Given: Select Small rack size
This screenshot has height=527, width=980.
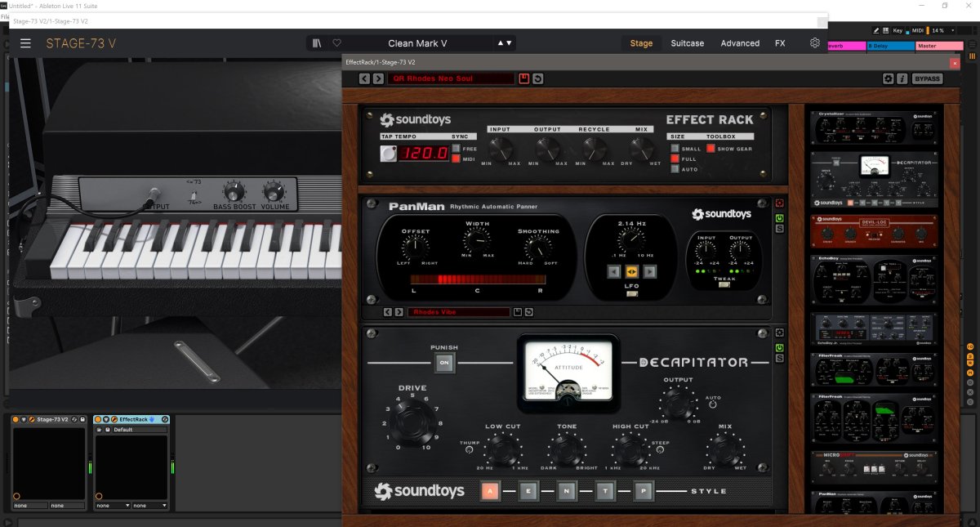Looking at the screenshot, I should click(675, 149).
